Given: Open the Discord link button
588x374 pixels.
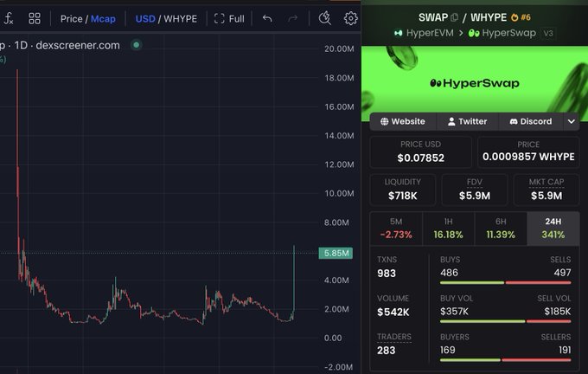Looking at the screenshot, I should click(x=531, y=121).
